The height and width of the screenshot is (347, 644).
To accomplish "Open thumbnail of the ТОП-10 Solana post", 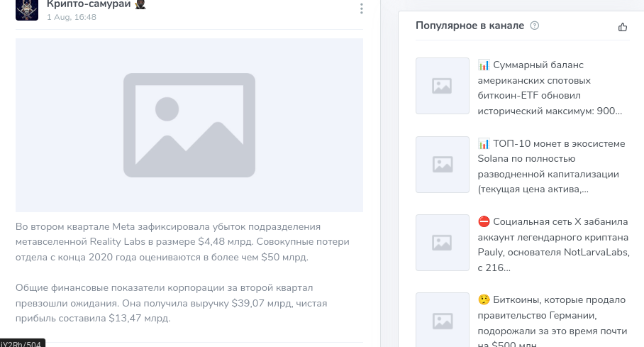I will (x=443, y=165).
